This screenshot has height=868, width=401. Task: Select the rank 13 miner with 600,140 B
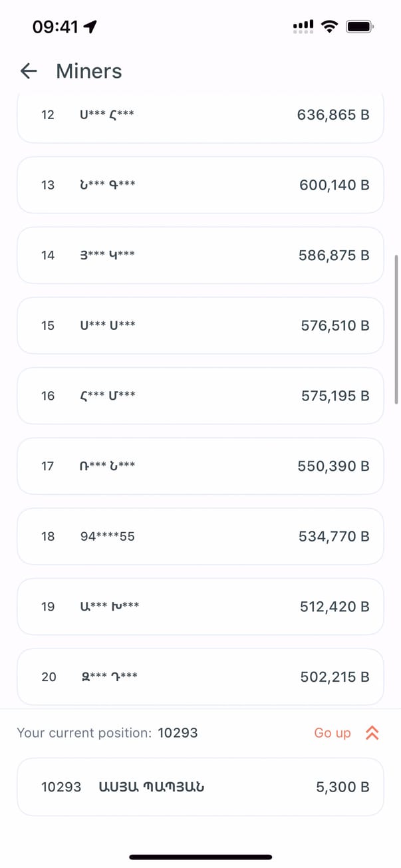point(200,185)
